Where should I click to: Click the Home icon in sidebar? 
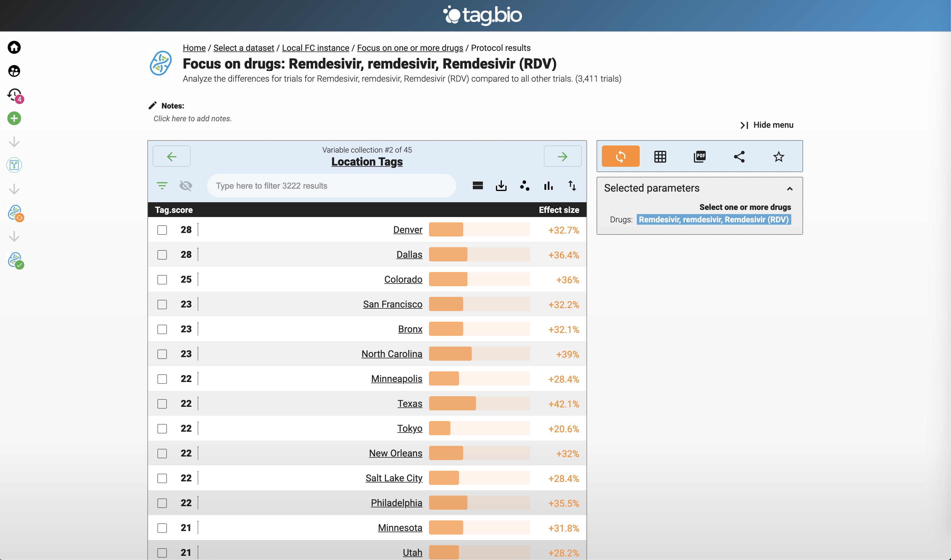[x=14, y=48]
